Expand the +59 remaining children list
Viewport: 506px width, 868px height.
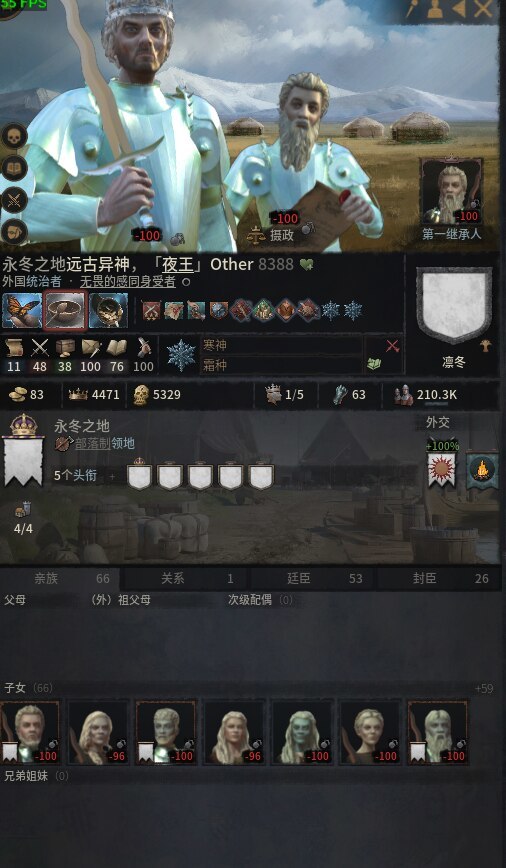[x=484, y=689]
